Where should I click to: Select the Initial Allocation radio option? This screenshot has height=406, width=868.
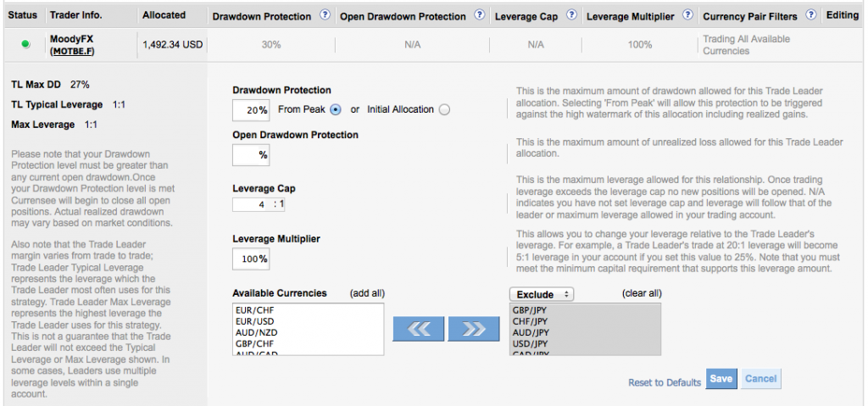tap(445, 109)
